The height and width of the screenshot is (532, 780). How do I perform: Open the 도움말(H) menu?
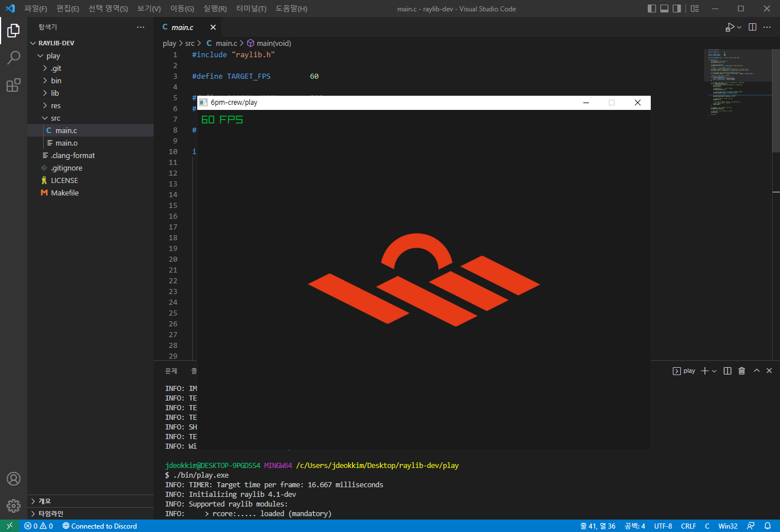point(291,8)
